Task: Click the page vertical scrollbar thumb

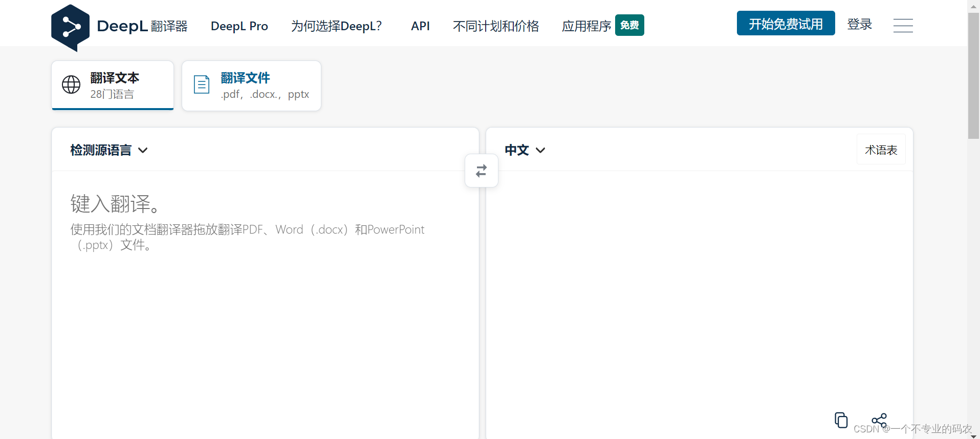Action: 973,75
